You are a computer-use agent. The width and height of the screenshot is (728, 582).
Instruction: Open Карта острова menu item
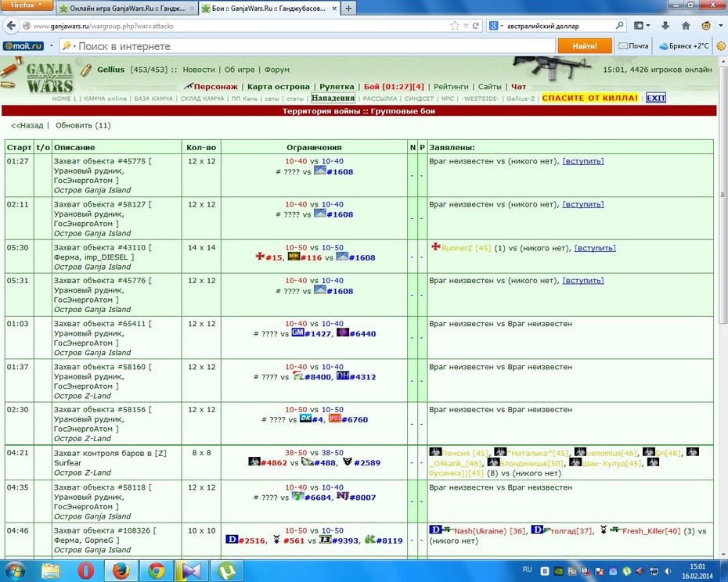click(x=278, y=86)
